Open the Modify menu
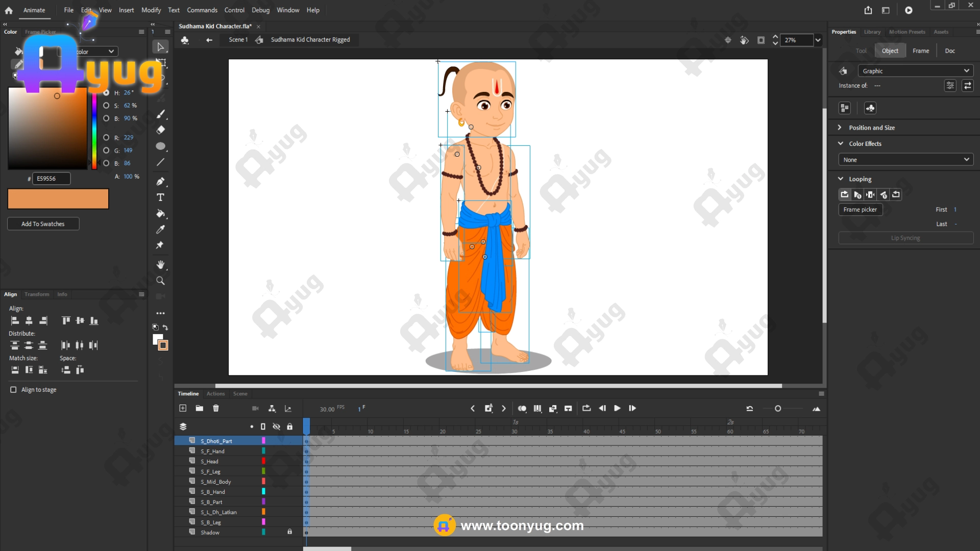Viewport: 980px width, 551px height. click(151, 10)
